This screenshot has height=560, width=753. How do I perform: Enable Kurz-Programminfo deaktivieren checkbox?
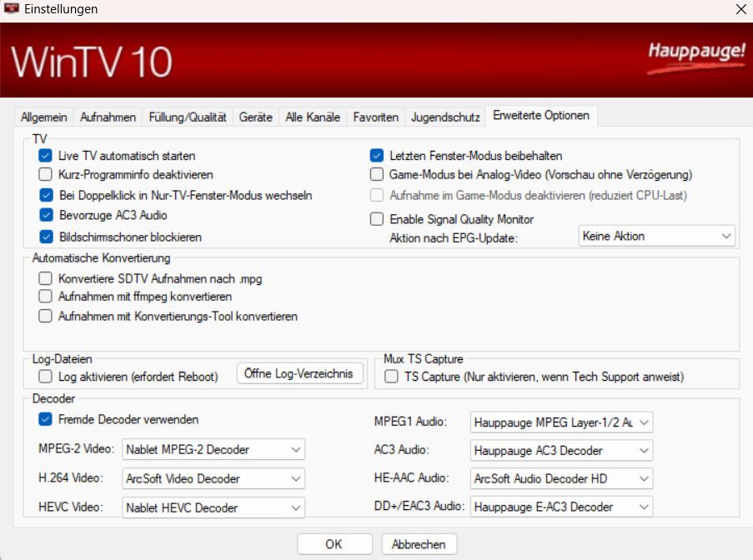point(46,174)
